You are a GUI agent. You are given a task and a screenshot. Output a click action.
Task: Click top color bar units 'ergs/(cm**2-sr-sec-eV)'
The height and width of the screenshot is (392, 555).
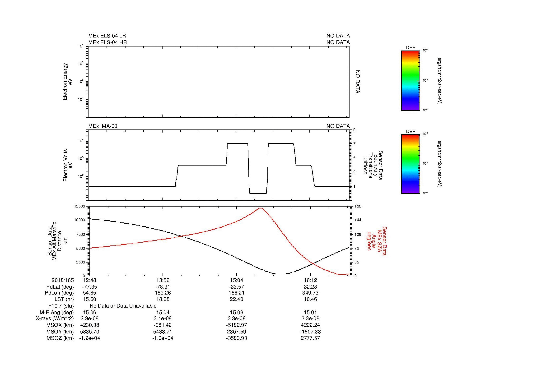[x=439, y=81]
